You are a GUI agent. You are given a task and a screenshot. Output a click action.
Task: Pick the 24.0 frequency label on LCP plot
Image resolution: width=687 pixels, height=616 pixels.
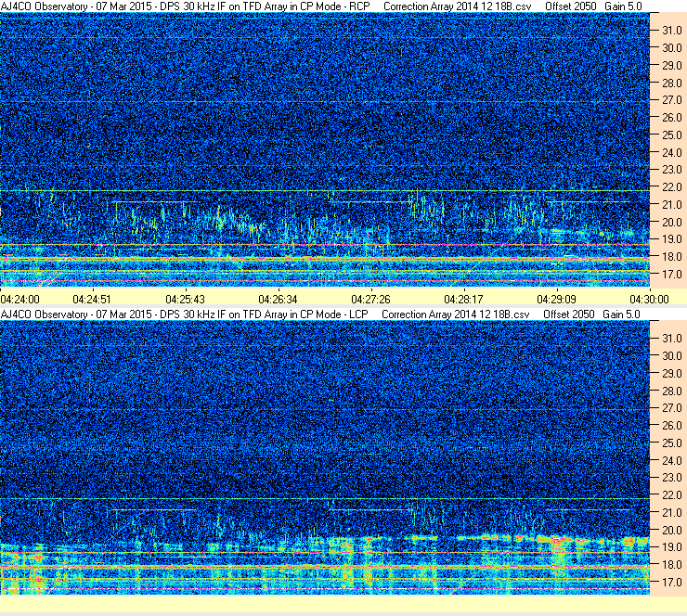point(671,460)
